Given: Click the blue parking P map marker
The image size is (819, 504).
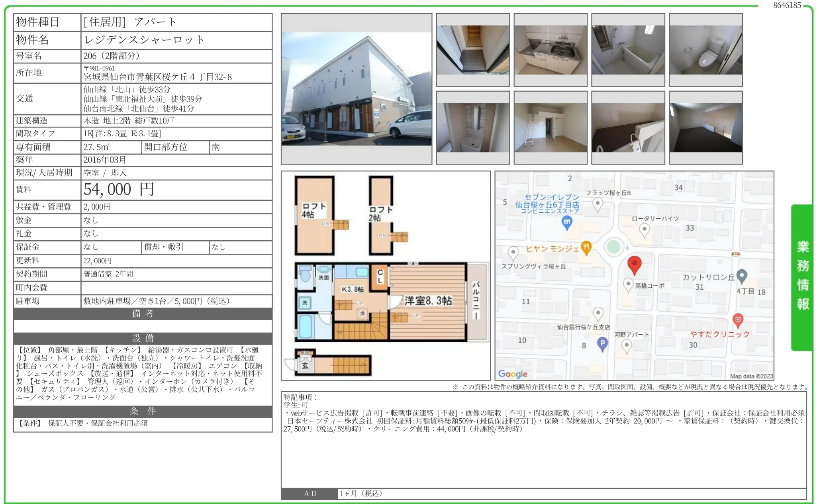Looking at the screenshot, I should (x=602, y=343).
